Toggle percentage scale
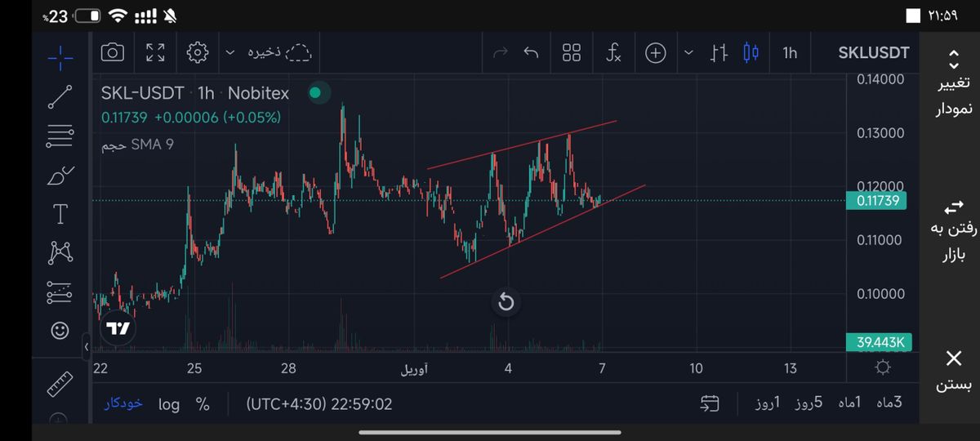Screen dimensions: 980x441 203,404
